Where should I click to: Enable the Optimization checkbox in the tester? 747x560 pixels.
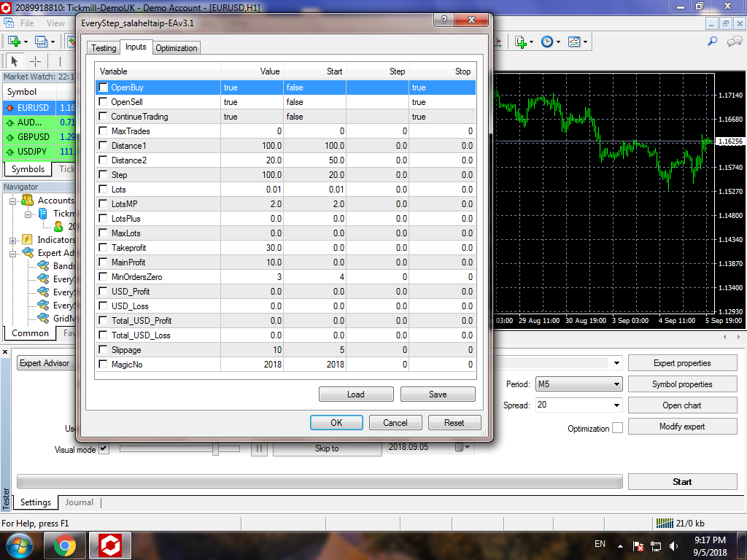[617, 427]
